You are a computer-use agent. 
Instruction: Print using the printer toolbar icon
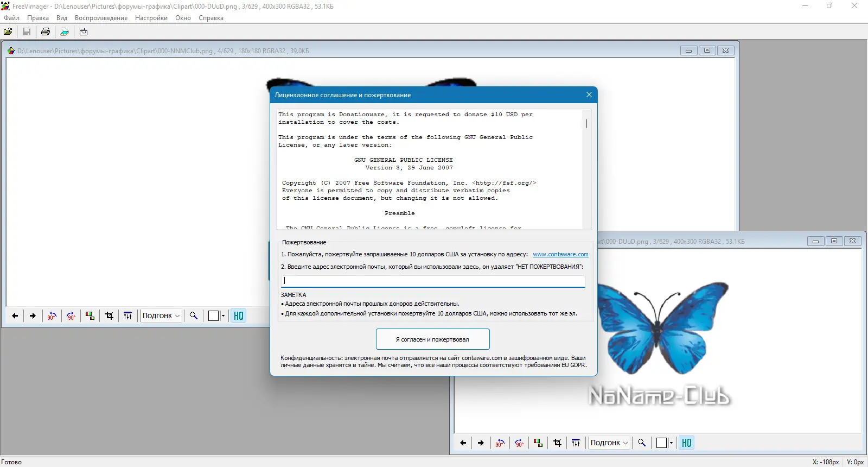click(46, 32)
